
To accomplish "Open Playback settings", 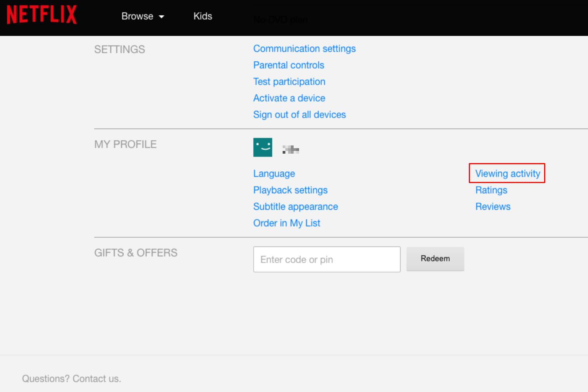I will (x=290, y=190).
